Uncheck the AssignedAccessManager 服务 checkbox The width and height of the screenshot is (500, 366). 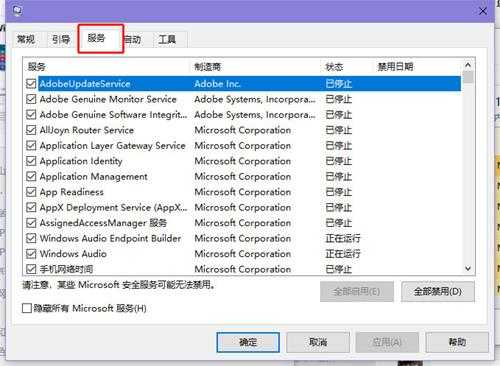(x=31, y=222)
